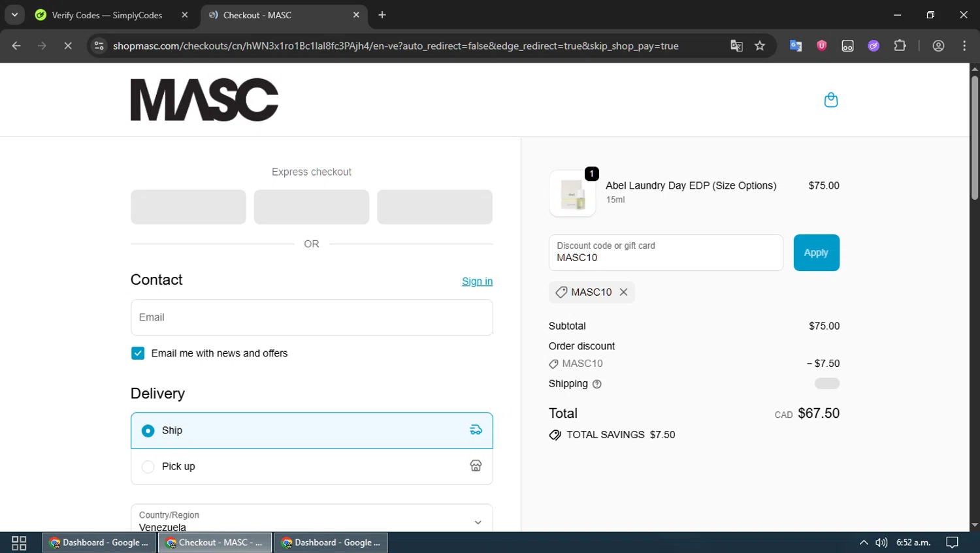
Task: Show hidden system tray icons
Action: [864, 543]
